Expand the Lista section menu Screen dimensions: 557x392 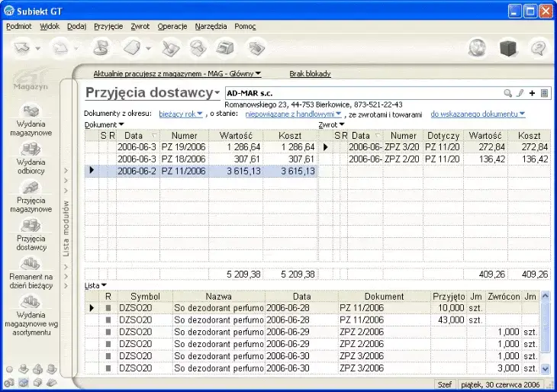click(x=95, y=285)
